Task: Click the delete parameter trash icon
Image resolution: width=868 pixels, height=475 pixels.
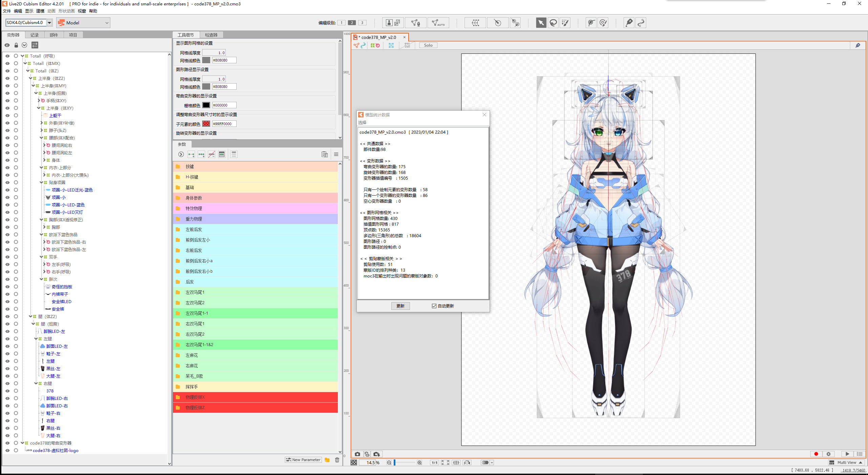Action: 337,460
